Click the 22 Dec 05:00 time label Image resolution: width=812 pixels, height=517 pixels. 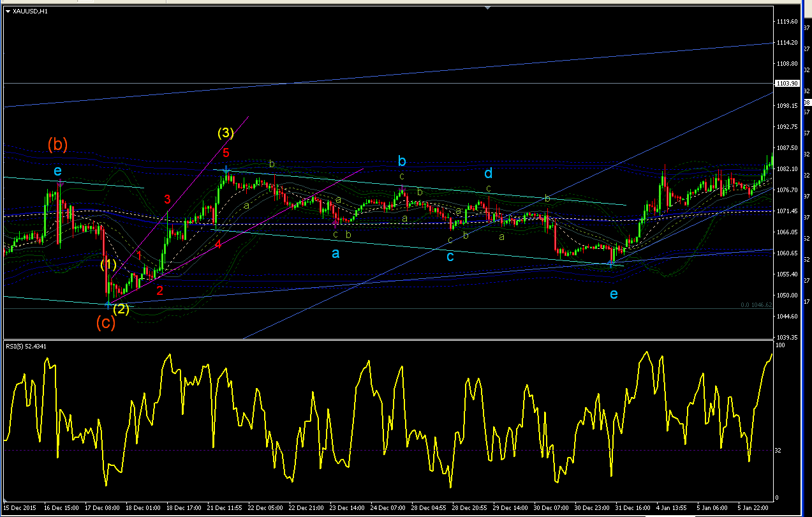point(267,508)
